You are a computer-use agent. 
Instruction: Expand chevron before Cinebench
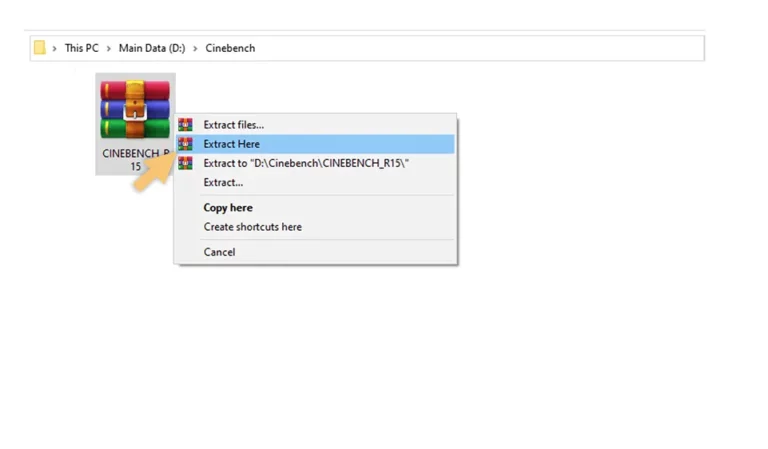pyautogui.click(x=195, y=48)
